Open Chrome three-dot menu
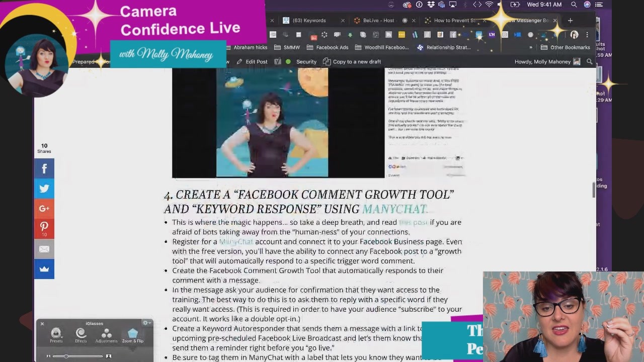This screenshot has width=644, height=362. (x=587, y=35)
